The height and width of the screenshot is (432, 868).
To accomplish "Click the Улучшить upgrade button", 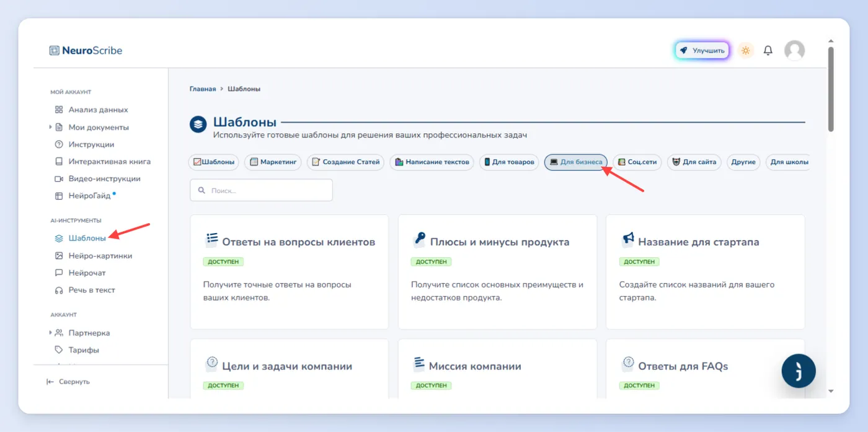I will coord(702,51).
